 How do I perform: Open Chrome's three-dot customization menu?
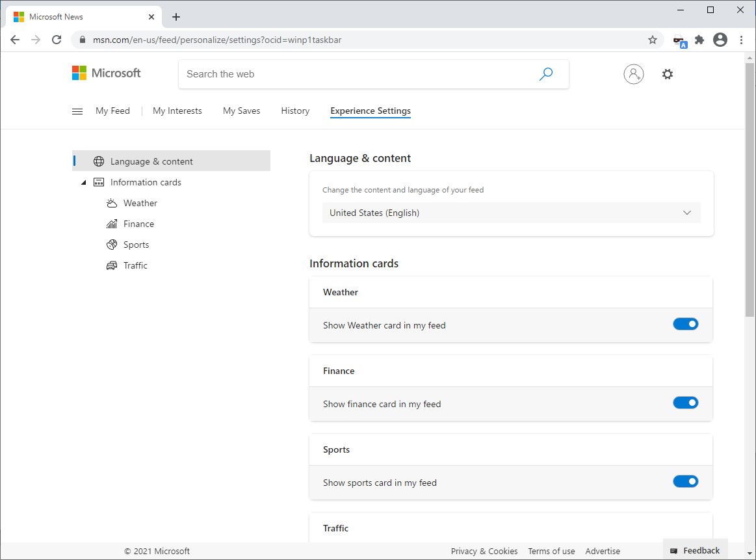742,40
